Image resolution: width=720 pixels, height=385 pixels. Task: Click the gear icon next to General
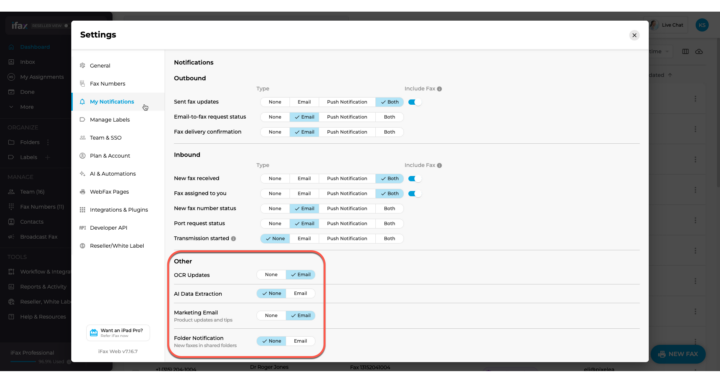[83, 66]
